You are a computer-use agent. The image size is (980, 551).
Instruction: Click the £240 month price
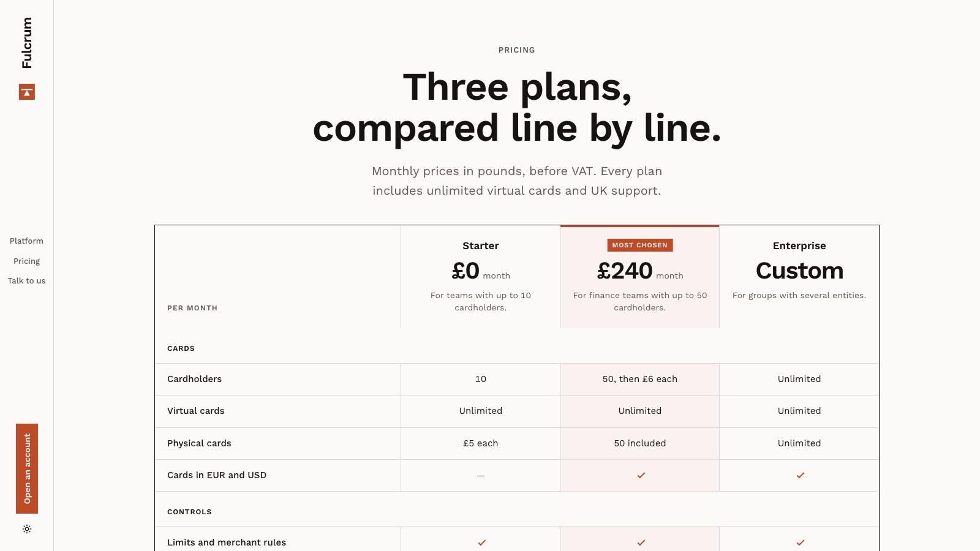pyautogui.click(x=640, y=271)
